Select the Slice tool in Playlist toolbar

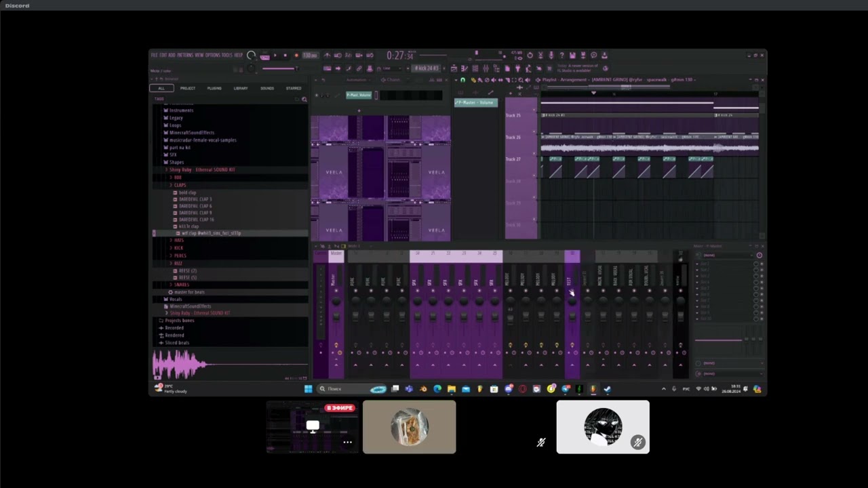pos(507,80)
